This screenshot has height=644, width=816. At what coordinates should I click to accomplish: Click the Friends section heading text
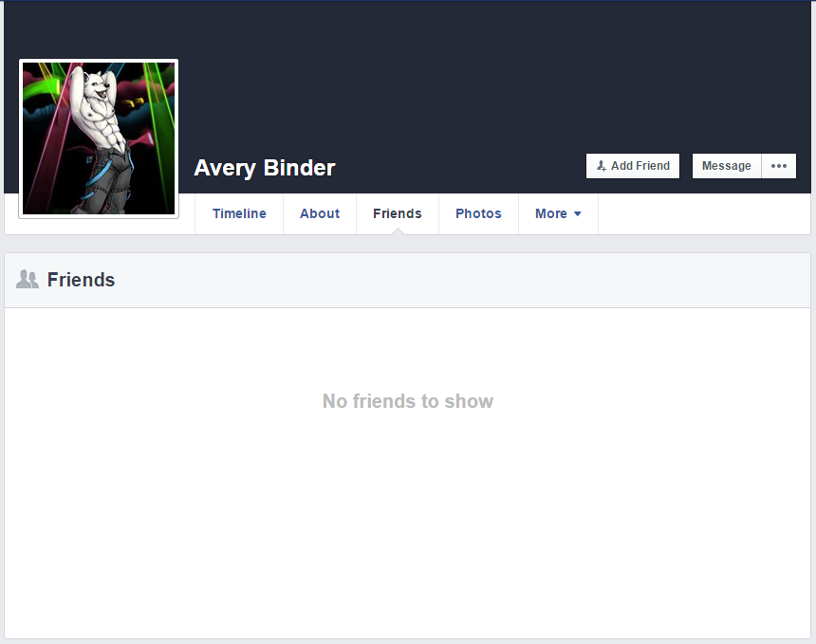pyautogui.click(x=82, y=280)
